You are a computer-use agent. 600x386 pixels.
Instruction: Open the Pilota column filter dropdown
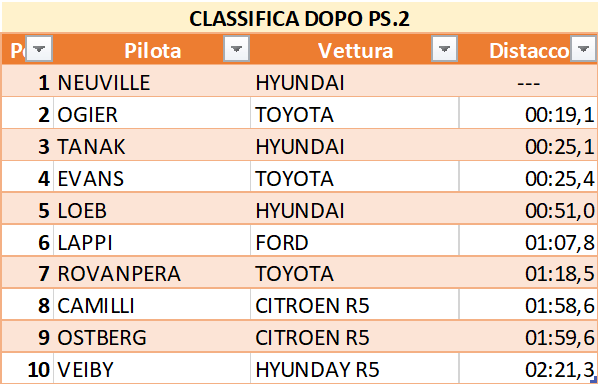click(x=236, y=49)
